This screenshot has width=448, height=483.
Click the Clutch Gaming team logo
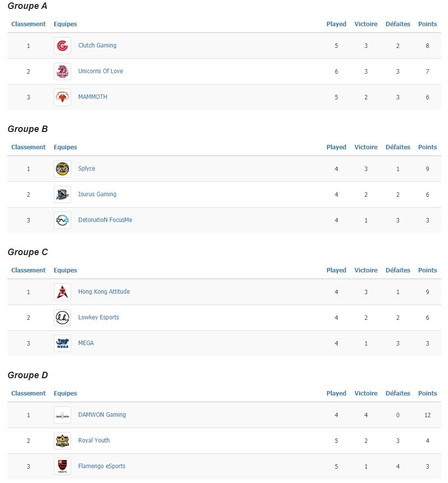tap(62, 46)
